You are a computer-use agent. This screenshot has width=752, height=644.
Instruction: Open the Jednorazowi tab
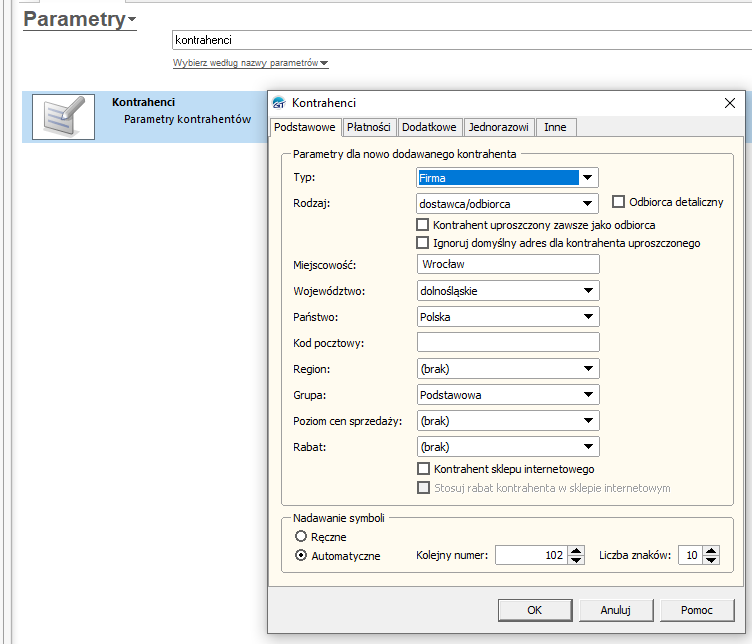498,127
